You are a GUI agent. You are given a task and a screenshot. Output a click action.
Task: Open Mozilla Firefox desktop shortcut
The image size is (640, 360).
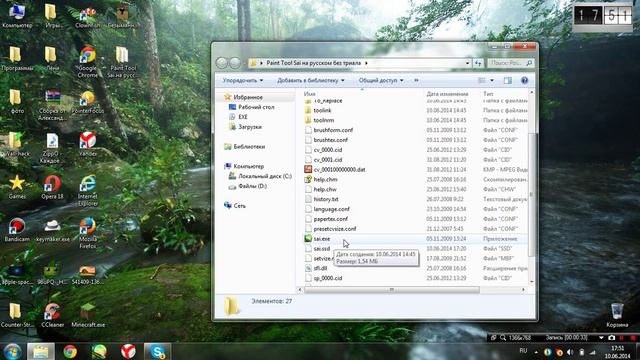click(x=87, y=233)
